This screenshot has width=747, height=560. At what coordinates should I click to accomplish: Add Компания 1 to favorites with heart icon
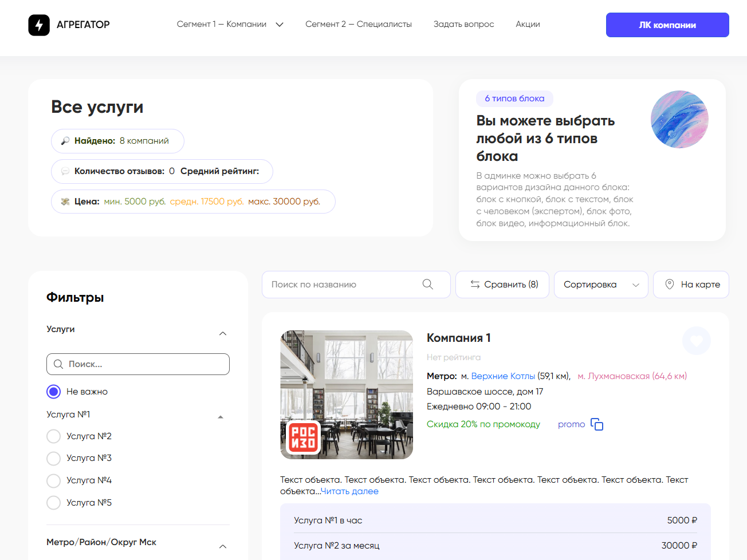coord(696,341)
